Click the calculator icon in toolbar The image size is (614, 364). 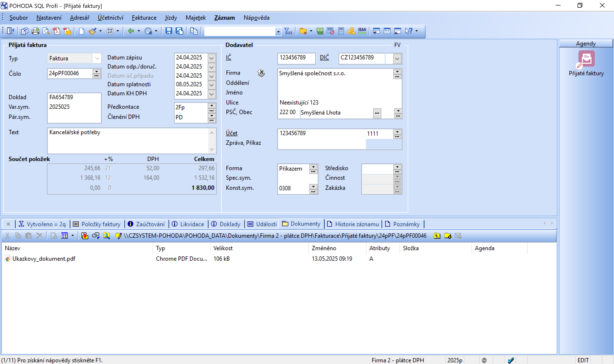pyautogui.click(x=341, y=31)
